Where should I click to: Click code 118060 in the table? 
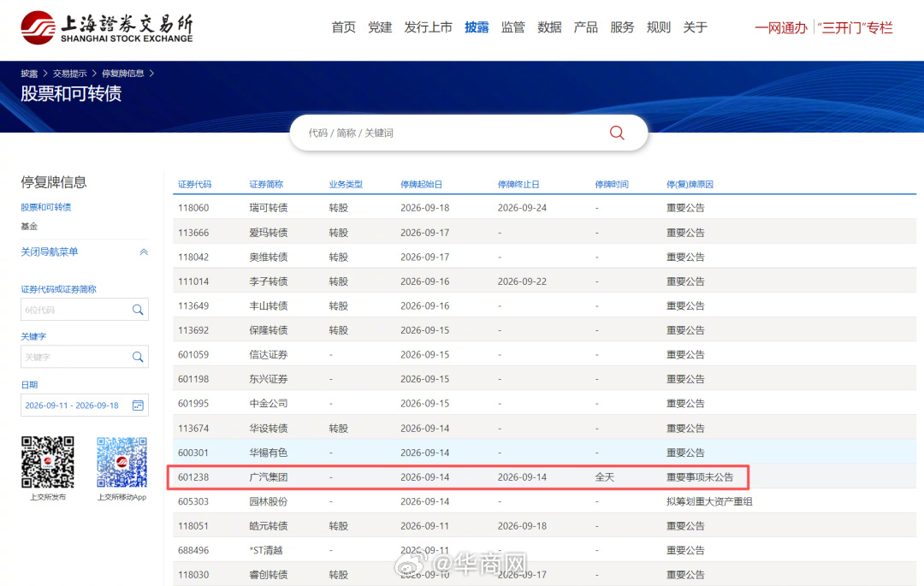coord(193,208)
